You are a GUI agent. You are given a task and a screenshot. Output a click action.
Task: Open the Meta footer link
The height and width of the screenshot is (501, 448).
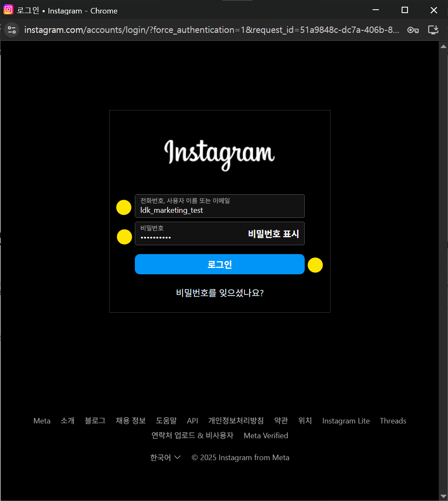pos(42,421)
